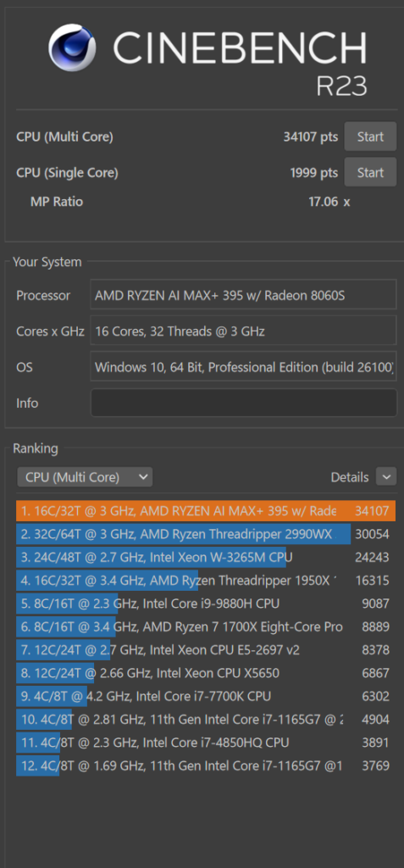The height and width of the screenshot is (868, 404).
Task: Select the Xeon X5650 ranking row
Action: click(206, 672)
